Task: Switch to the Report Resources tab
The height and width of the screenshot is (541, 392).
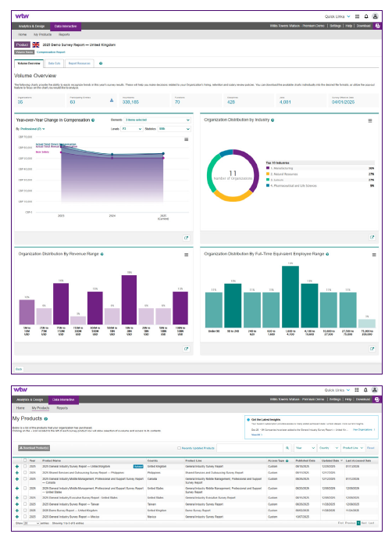Action: pyautogui.click(x=80, y=63)
